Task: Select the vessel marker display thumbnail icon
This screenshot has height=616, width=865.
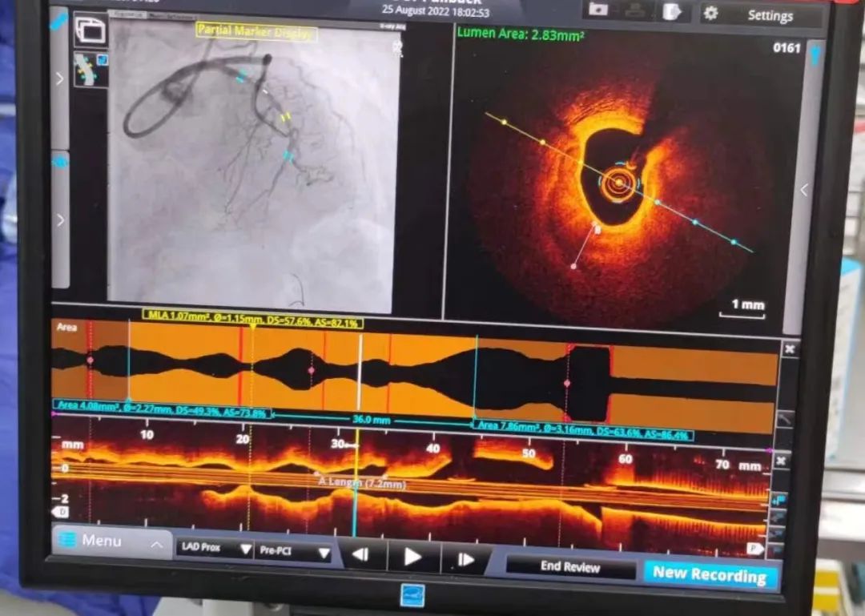Action: pos(90,69)
